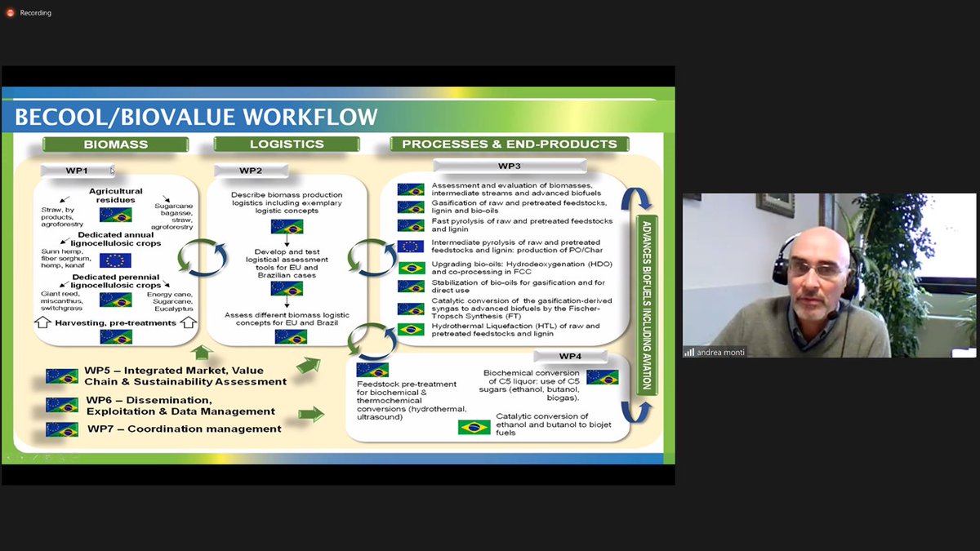Click 'Fast pyrolysis of raw and pretreated' text
The image size is (980, 551).
(x=522, y=225)
